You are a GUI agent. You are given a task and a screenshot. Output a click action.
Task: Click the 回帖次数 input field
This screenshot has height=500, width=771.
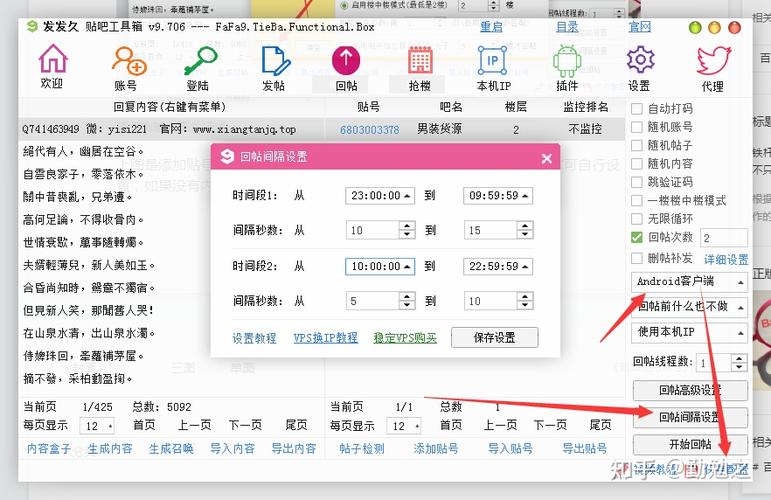pyautogui.click(x=724, y=238)
